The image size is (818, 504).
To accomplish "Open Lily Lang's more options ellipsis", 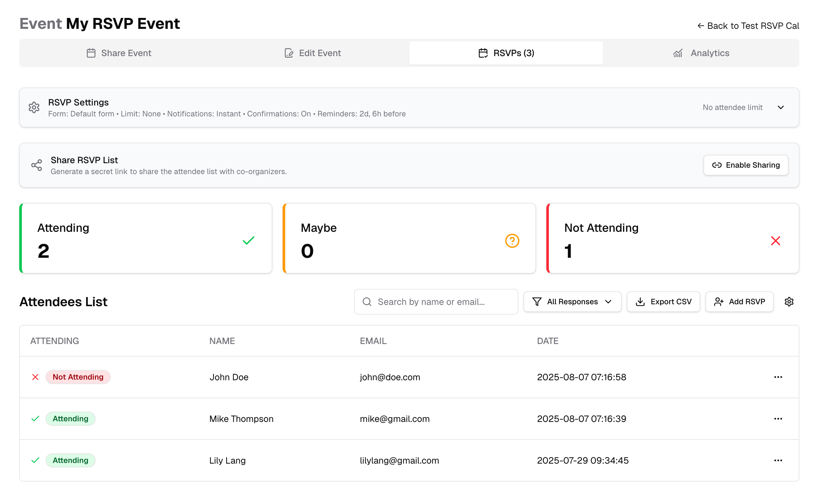I will [778, 460].
